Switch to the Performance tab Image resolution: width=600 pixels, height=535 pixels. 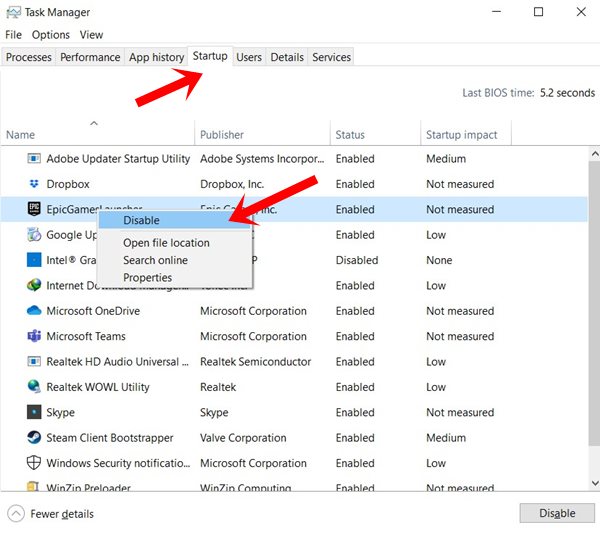pyautogui.click(x=90, y=57)
